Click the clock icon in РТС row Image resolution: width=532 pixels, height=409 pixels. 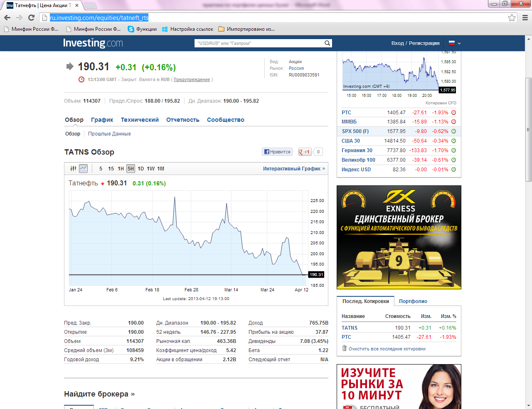click(x=454, y=112)
